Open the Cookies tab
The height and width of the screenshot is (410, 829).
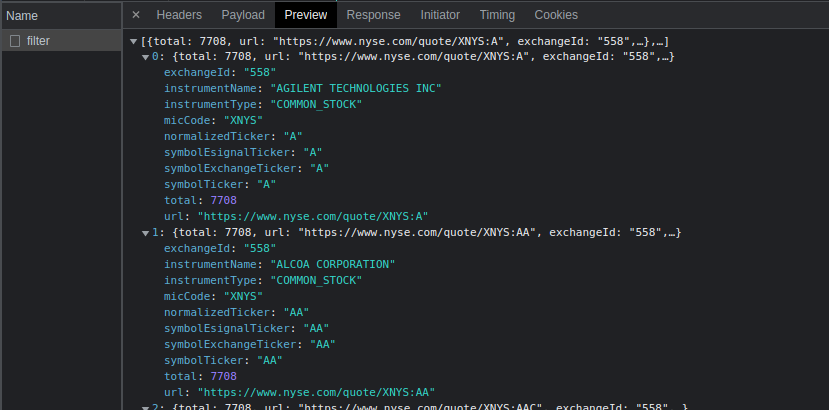[556, 15]
